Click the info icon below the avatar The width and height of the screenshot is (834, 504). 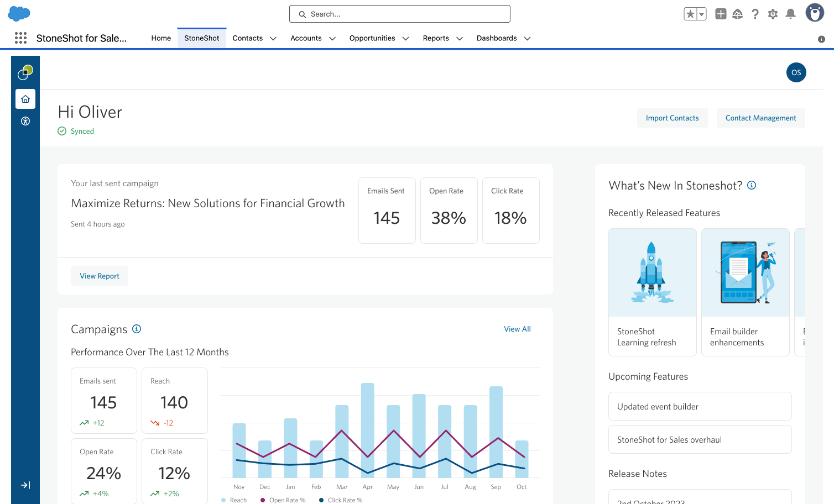(821, 39)
